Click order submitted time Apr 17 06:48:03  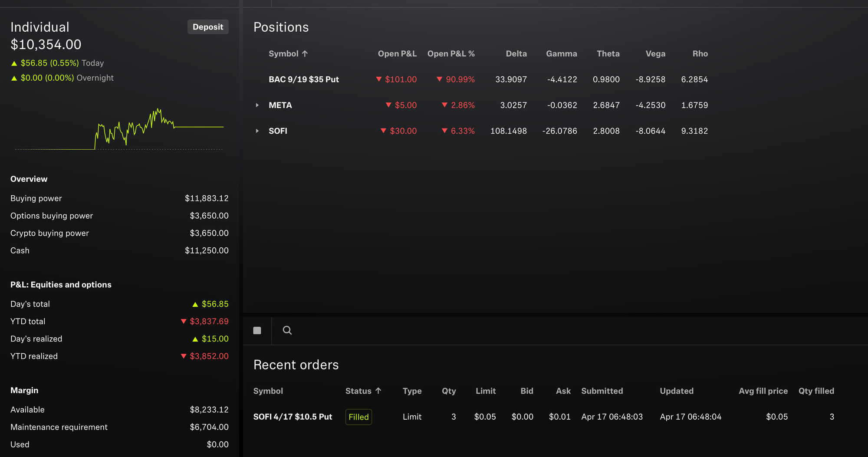[x=612, y=417]
